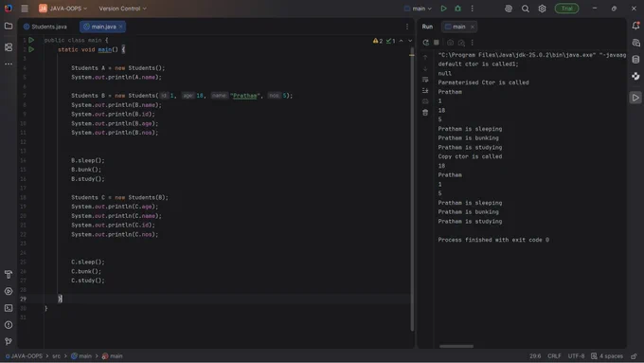Screen dimensions: 644x363
Task: Open the Build hammer tool window
Action: tap(9, 274)
